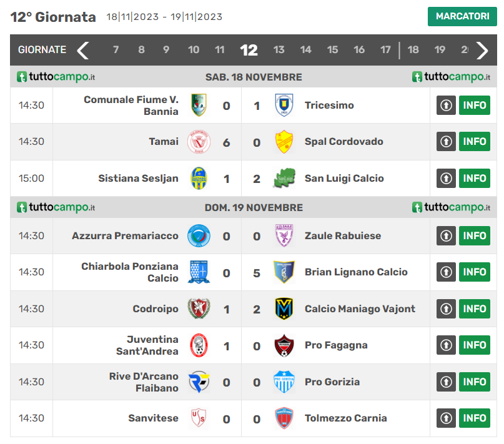Image resolution: width=504 pixels, height=444 pixels.
Task: Click the Tamai club logo
Action: point(199,142)
